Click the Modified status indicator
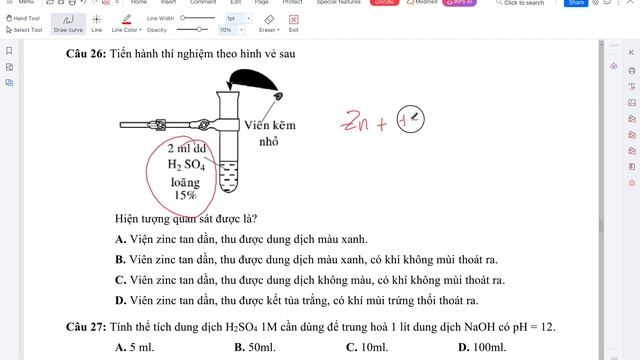 click(x=422, y=2)
